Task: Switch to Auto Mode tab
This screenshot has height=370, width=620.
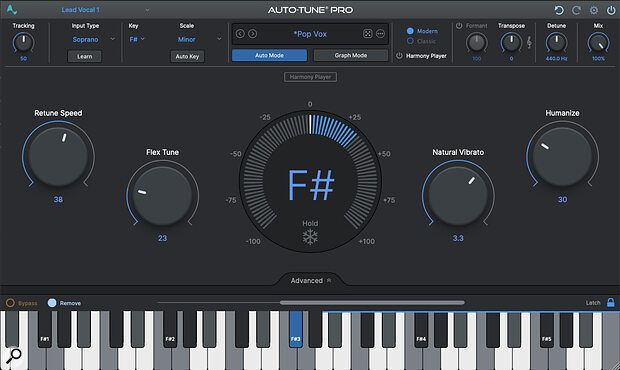Action: (269, 55)
